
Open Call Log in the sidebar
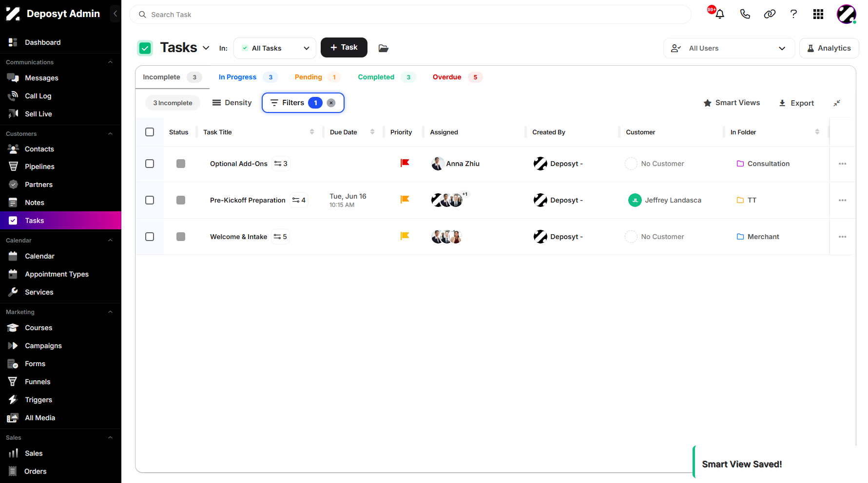60,96
